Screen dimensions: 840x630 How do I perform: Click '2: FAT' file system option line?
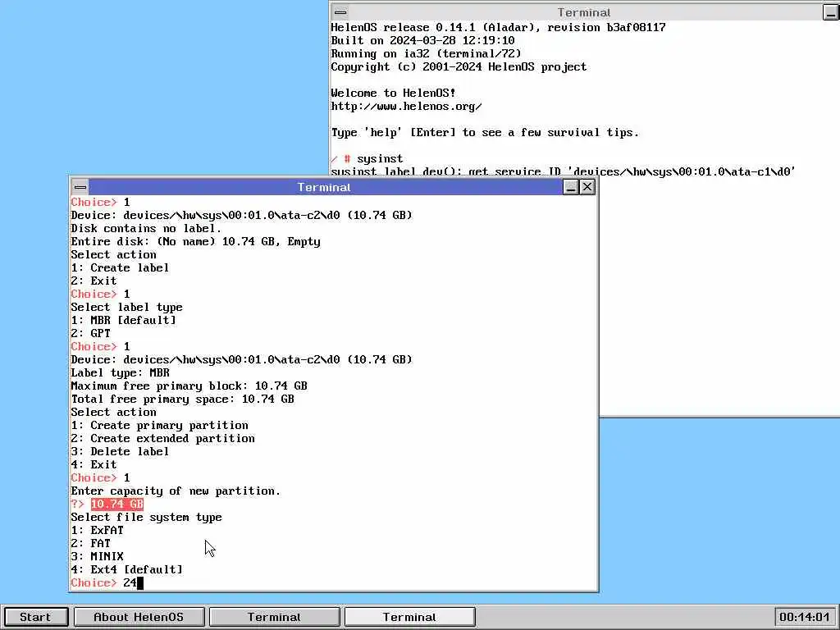(90, 543)
